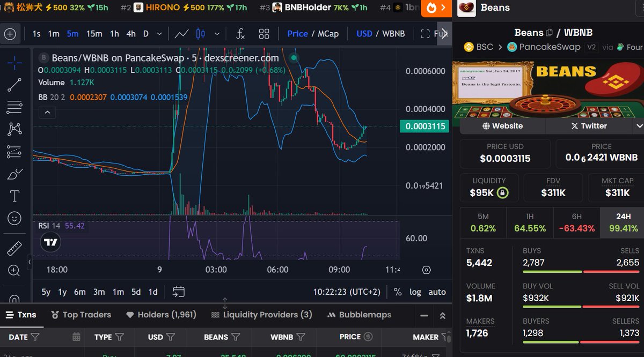Collapse the left chart side panel arrow

tap(30, 262)
